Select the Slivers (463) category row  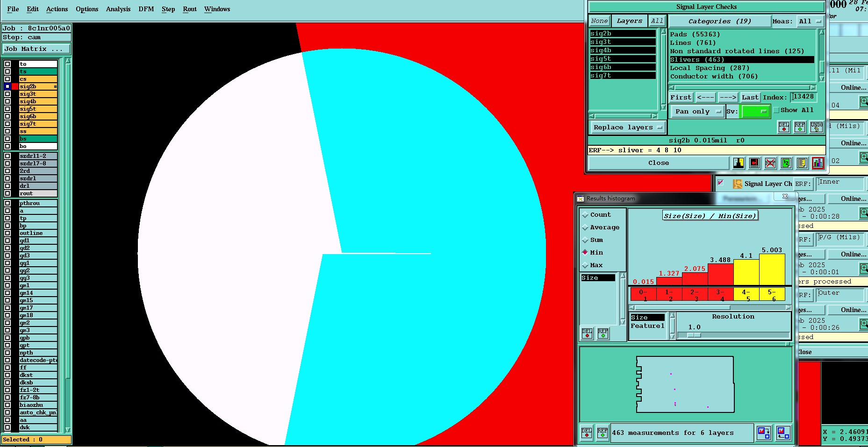[742, 59]
